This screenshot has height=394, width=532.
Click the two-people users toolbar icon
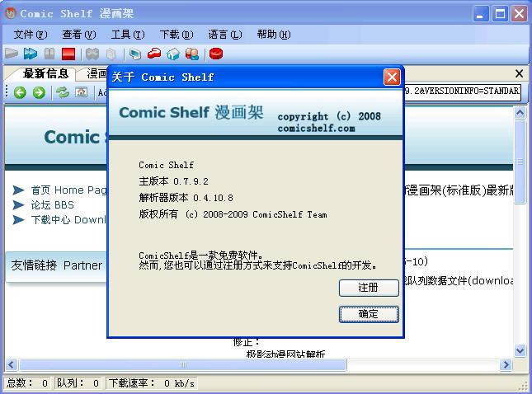coord(192,54)
